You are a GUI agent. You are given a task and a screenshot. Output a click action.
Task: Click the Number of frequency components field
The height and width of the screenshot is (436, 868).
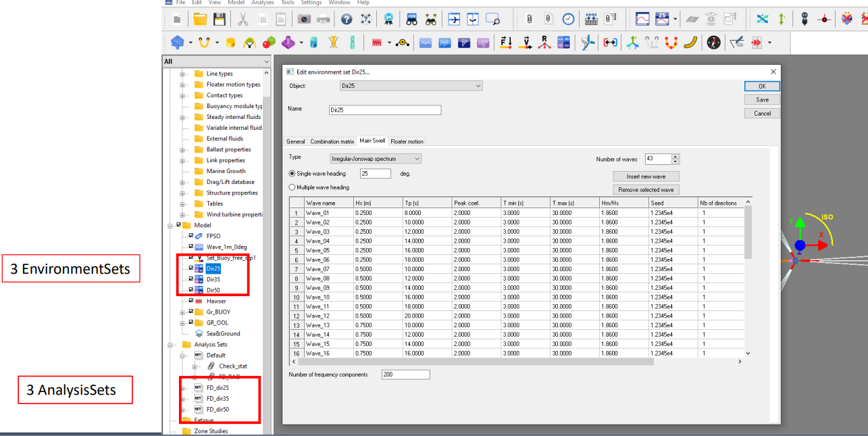point(405,374)
